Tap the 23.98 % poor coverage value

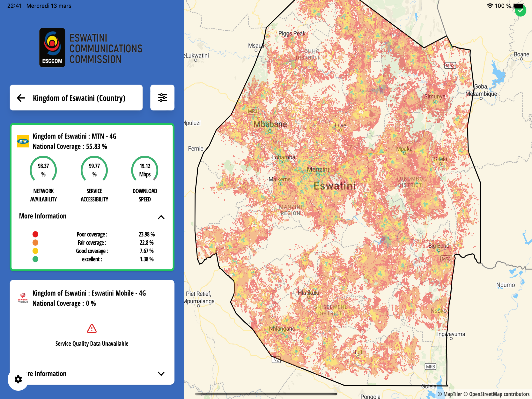pyautogui.click(x=146, y=234)
